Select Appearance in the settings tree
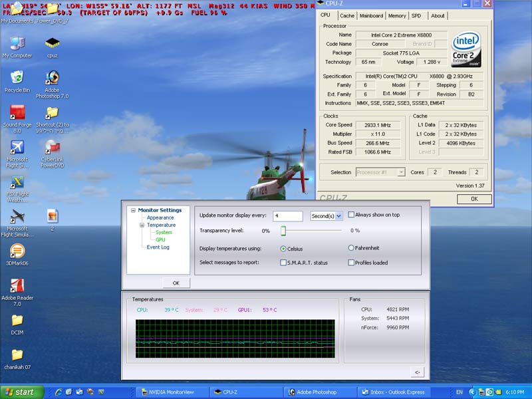 (160, 218)
